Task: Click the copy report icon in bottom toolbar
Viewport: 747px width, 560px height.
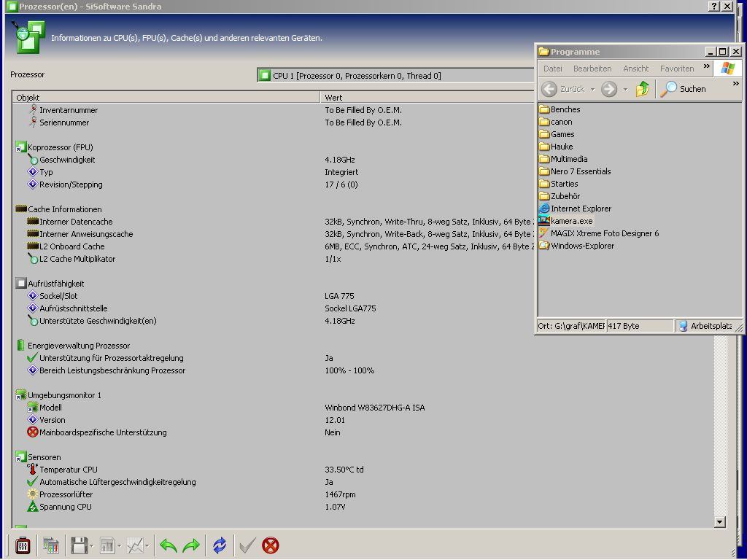Action: pyautogui.click(x=50, y=545)
